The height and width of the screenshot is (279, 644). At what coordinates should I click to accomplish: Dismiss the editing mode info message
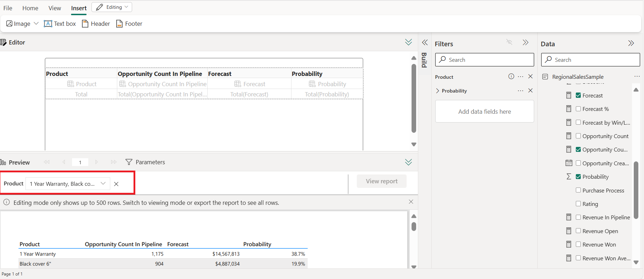(411, 202)
